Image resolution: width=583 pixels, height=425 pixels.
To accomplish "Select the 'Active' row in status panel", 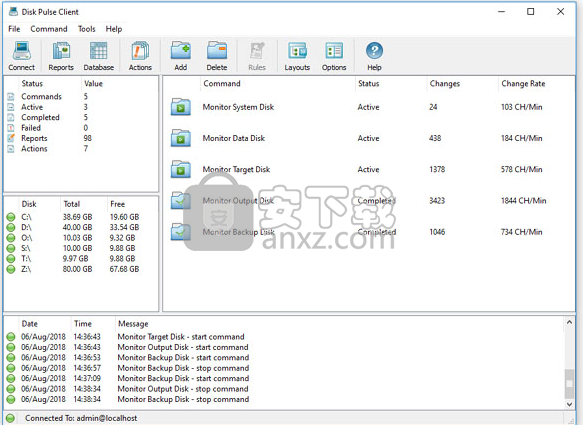I will [81, 107].
